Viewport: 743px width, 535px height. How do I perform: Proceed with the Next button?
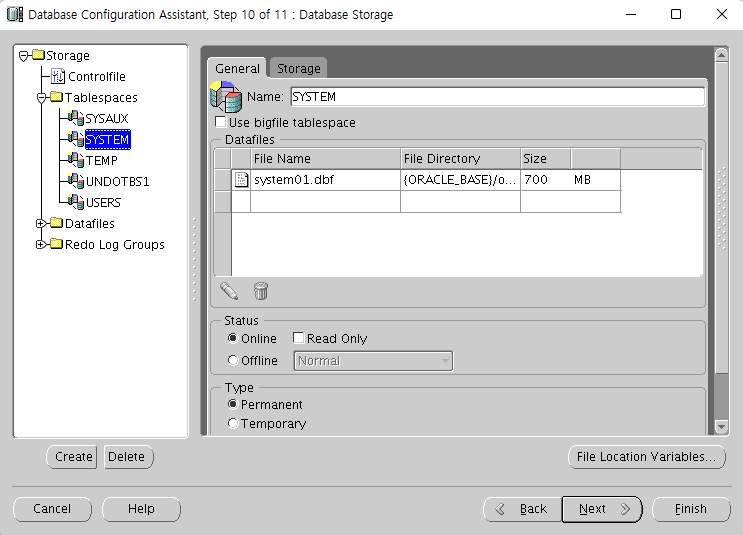[602, 508]
